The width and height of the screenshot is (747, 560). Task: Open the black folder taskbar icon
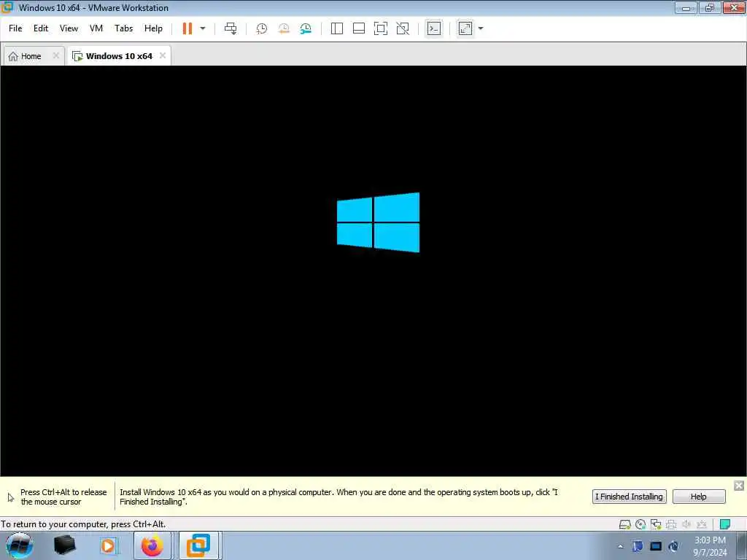coord(64,545)
